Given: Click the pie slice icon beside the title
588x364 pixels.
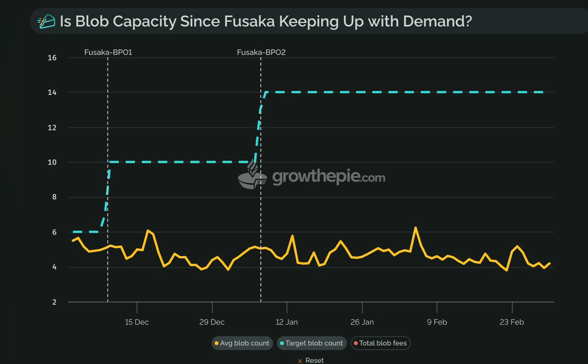Looking at the screenshot, I should (x=47, y=22).
